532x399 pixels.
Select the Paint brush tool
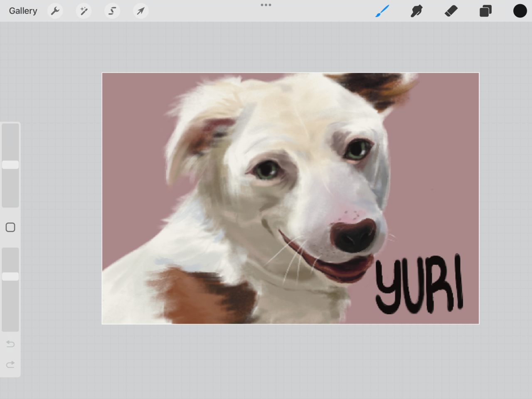point(382,11)
